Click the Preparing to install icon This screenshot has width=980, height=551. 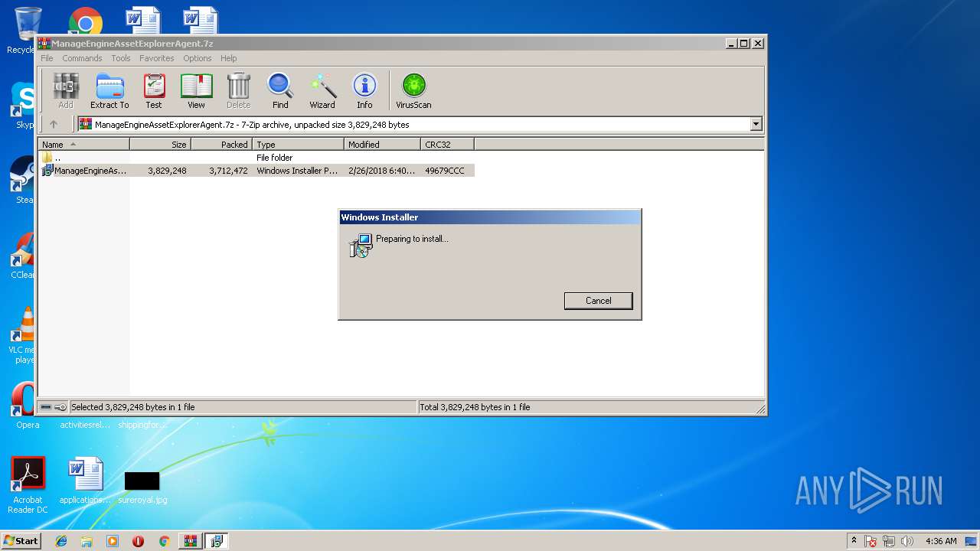(360, 246)
